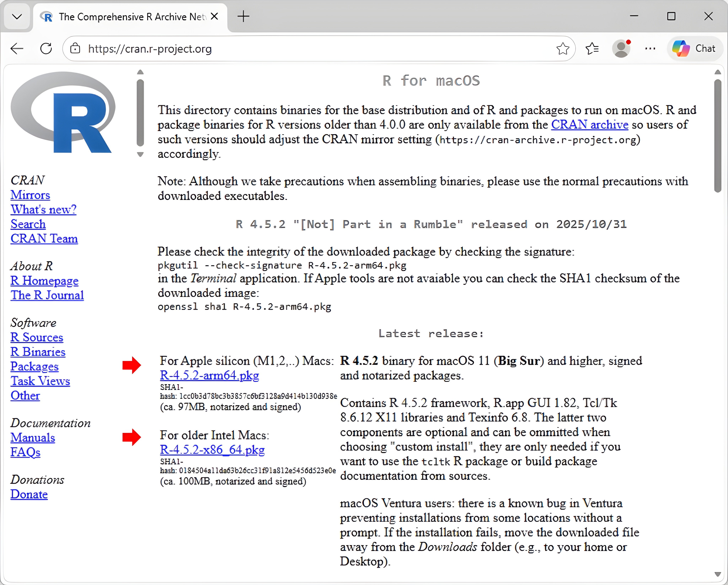Open Settings and more ellipsis menu
Screen dimensions: 728x585
[650, 49]
